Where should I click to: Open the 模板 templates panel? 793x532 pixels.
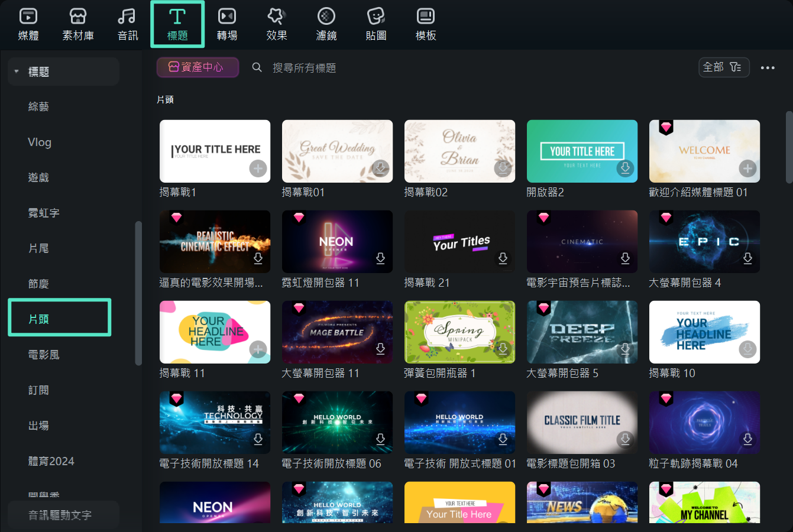click(x=425, y=24)
